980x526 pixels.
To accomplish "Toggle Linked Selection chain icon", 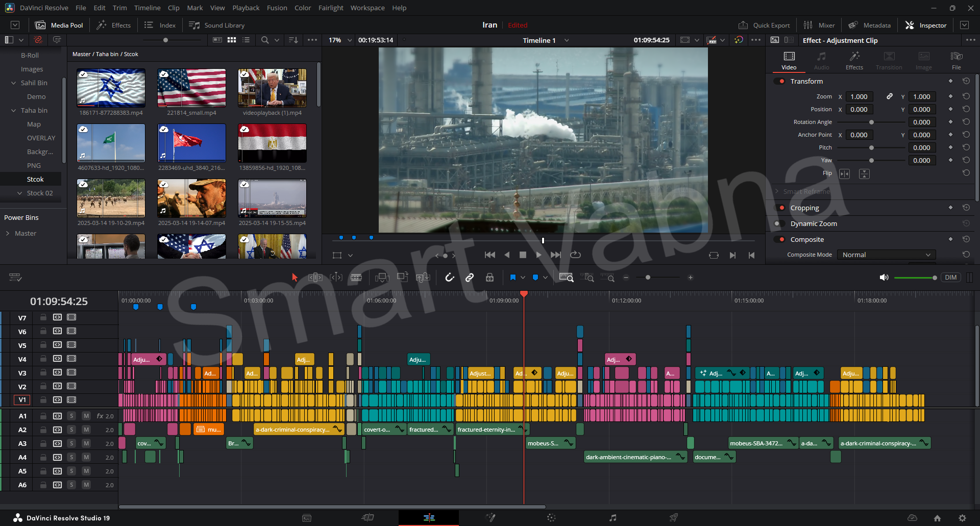I will [470, 278].
